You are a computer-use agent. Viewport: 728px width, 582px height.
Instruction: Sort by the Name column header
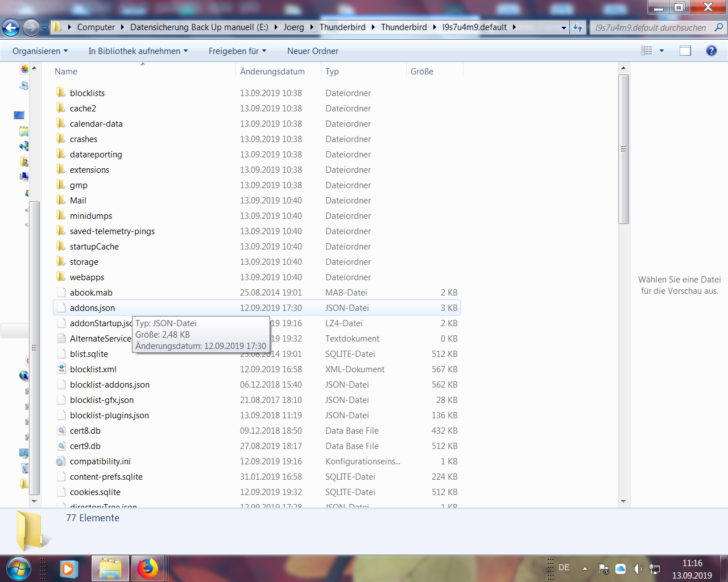tap(66, 72)
